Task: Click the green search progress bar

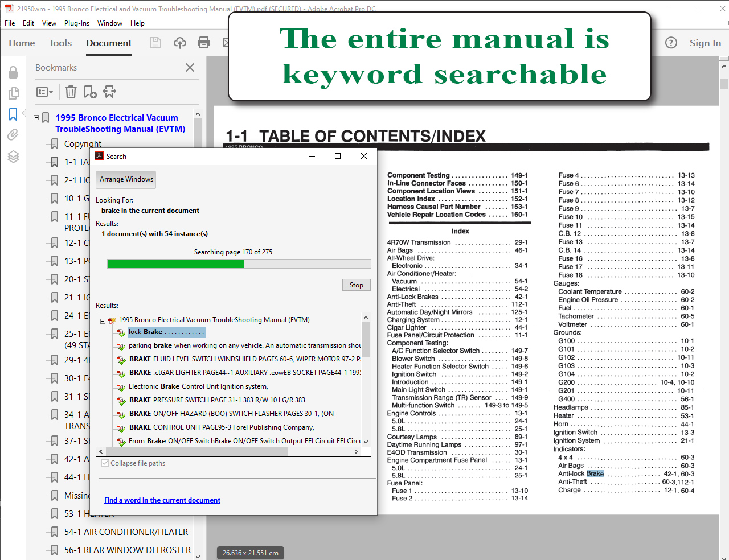Action: pyautogui.click(x=175, y=263)
